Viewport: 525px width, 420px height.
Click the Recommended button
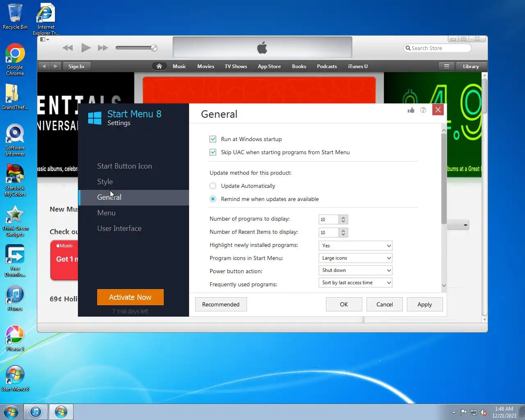click(x=221, y=304)
